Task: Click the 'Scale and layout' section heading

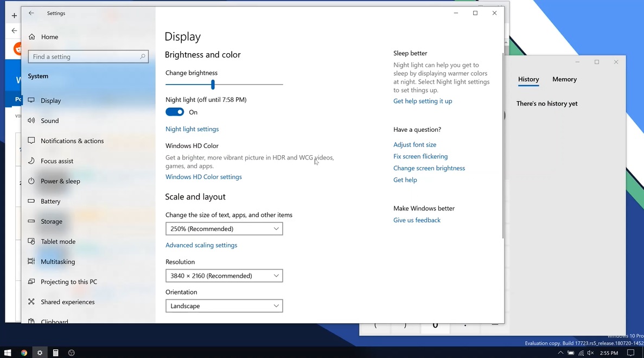Action: coord(195,197)
